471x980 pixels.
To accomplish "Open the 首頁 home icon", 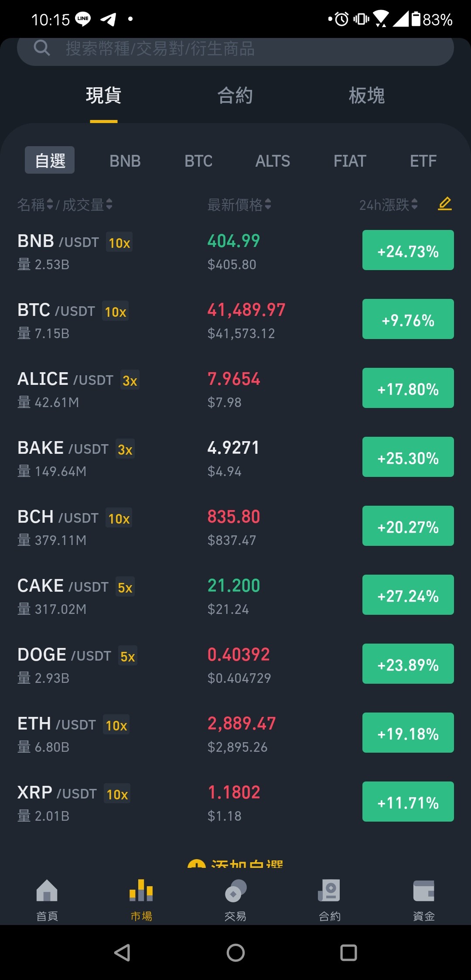I will 47,891.
